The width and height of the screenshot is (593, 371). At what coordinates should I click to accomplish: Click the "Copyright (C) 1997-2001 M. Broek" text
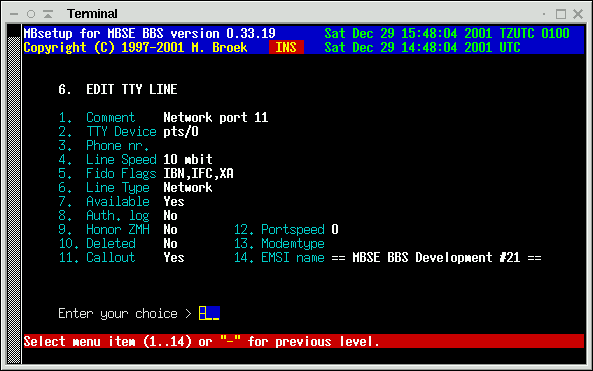tap(135, 48)
